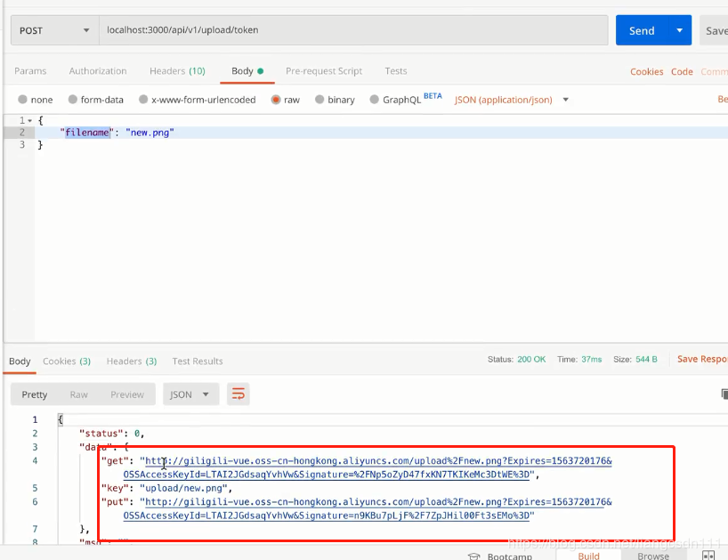Click the Time 37ms value

[x=592, y=360]
